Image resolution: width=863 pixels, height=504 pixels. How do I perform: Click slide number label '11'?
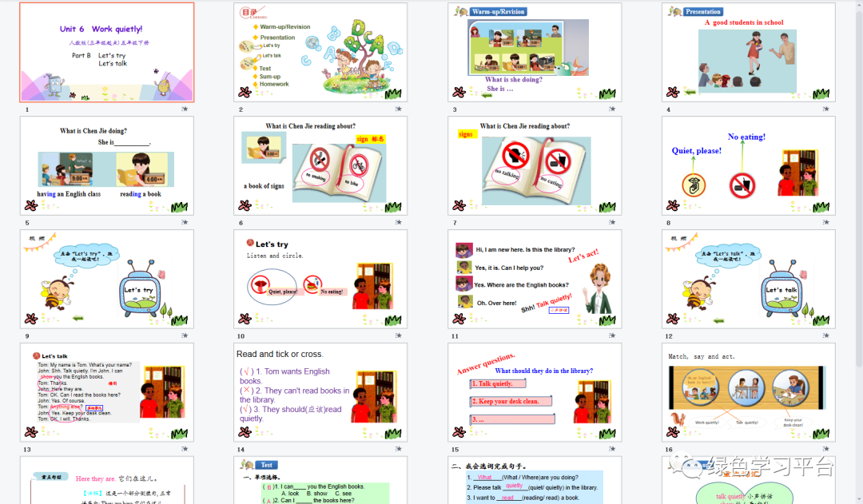tap(455, 336)
